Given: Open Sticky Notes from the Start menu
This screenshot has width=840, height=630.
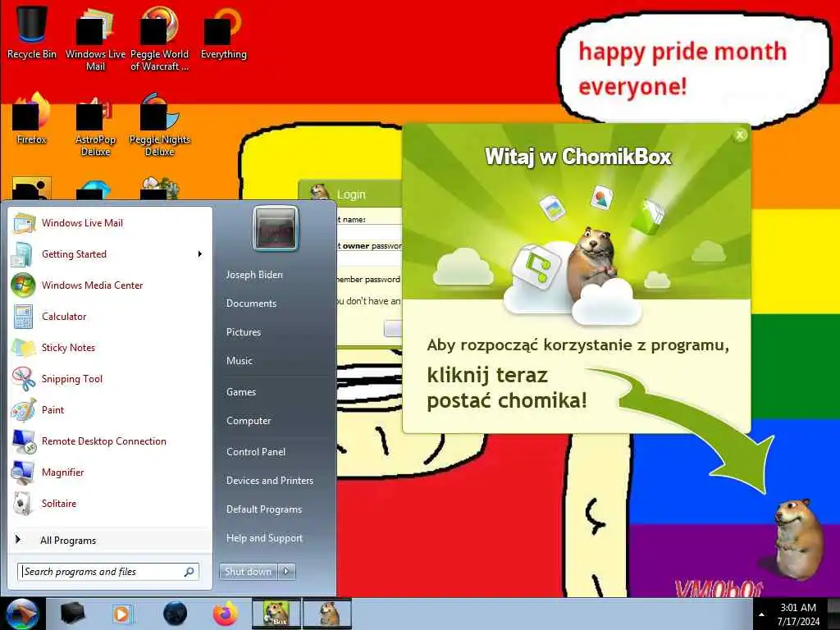Looking at the screenshot, I should pos(110,347).
